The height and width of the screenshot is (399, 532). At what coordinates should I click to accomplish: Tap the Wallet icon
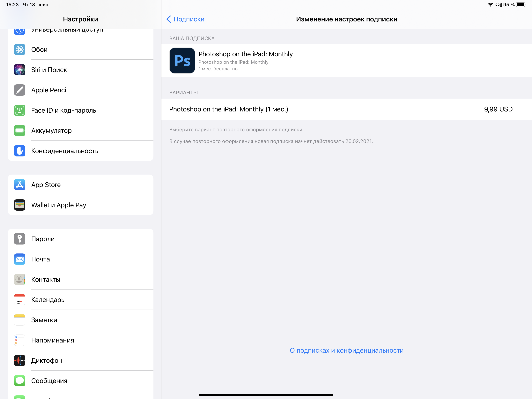(x=19, y=205)
